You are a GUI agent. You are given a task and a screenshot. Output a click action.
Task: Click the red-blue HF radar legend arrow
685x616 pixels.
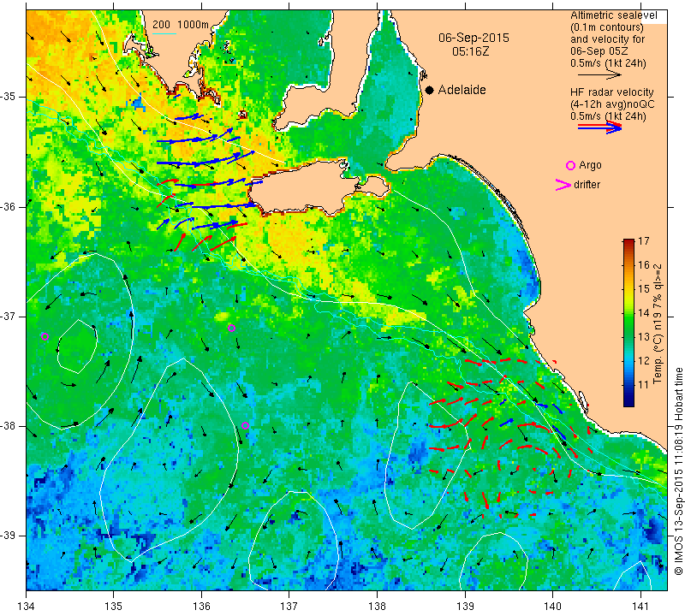point(599,127)
